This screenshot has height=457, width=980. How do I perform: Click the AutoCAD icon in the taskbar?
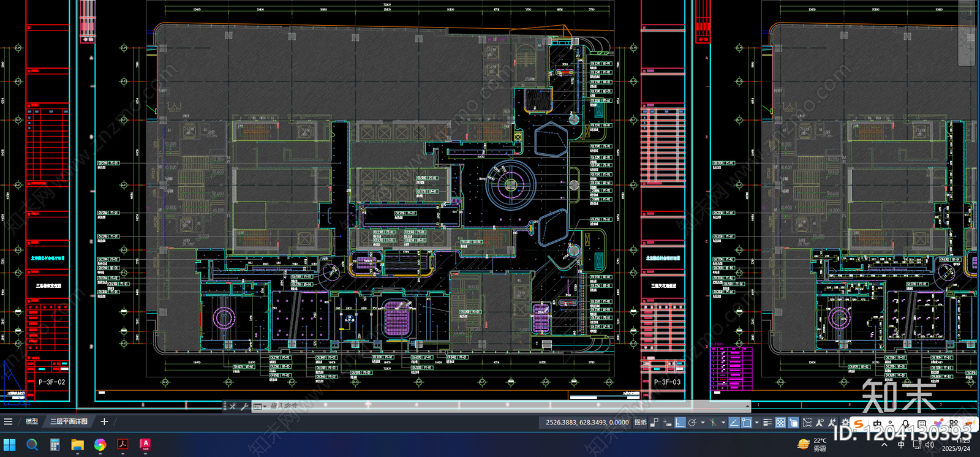[145, 445]
